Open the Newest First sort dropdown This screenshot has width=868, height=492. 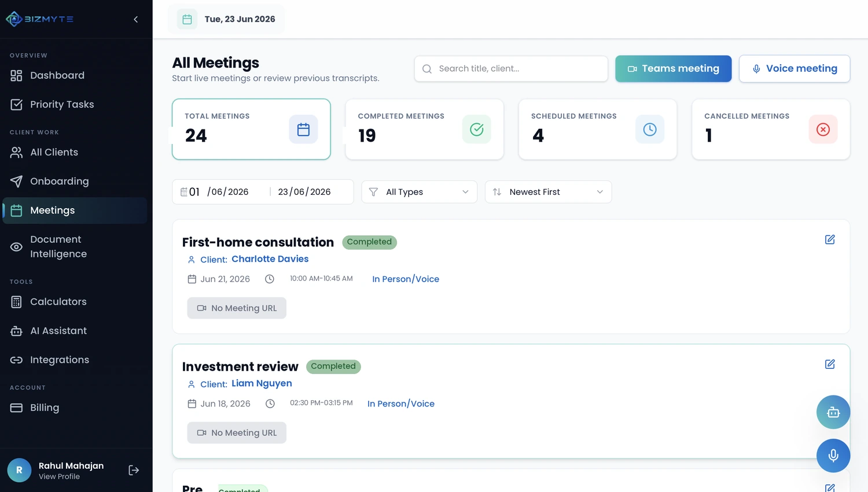[x=548, y=192]
